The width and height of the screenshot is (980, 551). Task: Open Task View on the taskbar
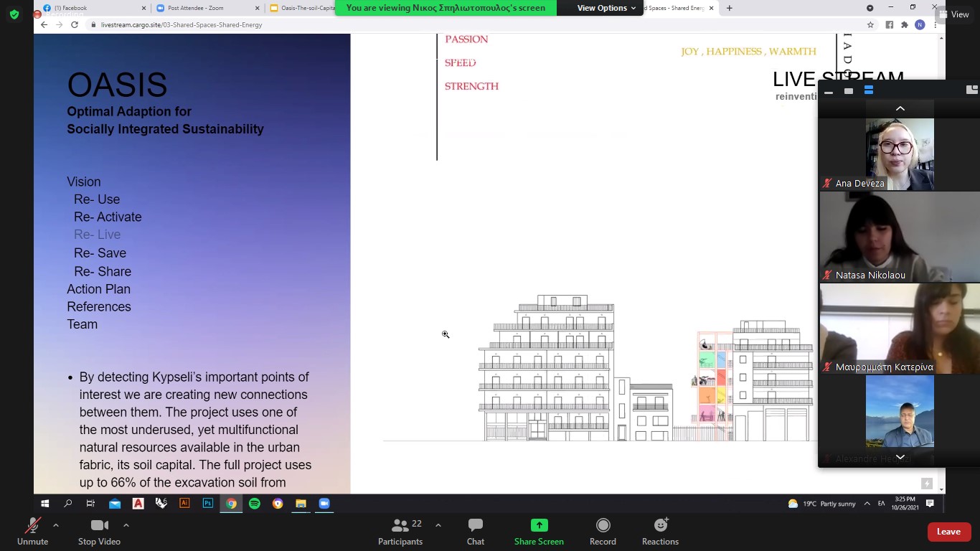pyautogui.click(x=90, y=504)
